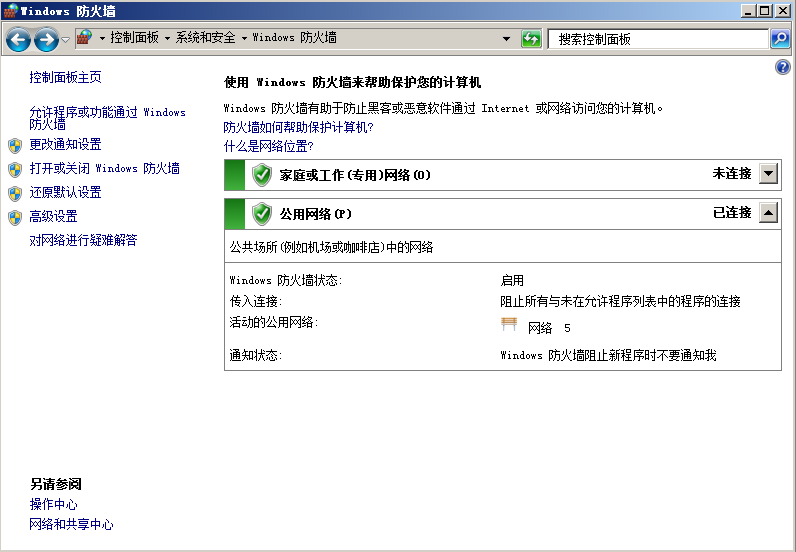Image resolution: width=796 pixels, height=552 pixels.
Task: Click the green shield beside 家庭或工作网络
Action: [x=262, y=175]
